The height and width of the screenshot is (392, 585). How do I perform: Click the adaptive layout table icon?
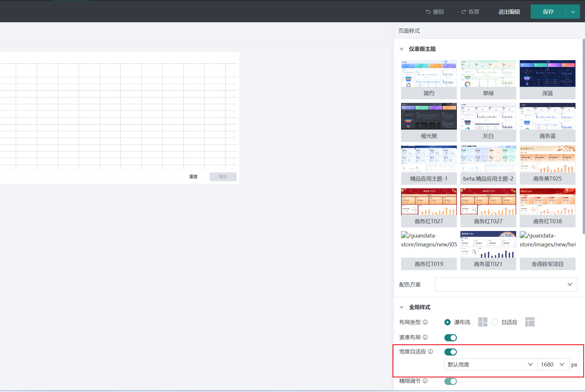[530, 322]
